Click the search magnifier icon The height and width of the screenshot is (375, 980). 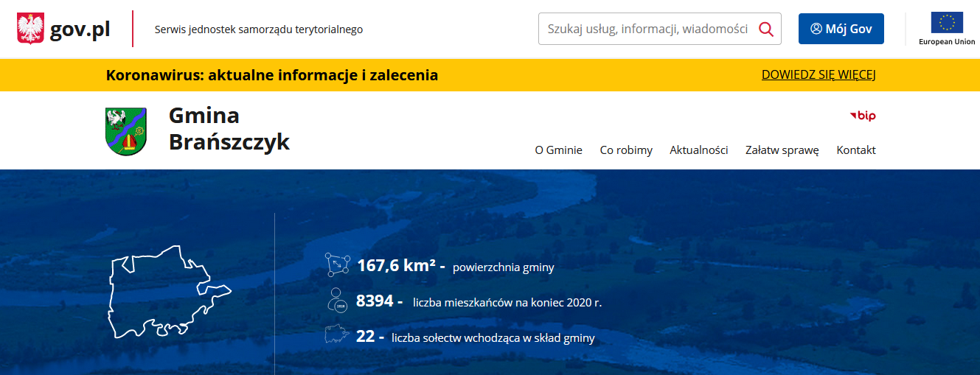click(766, 29)
